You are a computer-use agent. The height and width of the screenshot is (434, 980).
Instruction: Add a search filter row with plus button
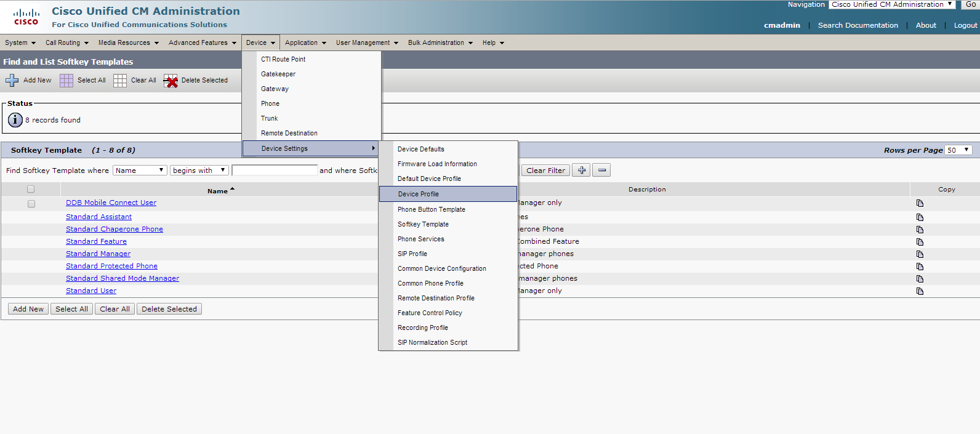point(581,171)
